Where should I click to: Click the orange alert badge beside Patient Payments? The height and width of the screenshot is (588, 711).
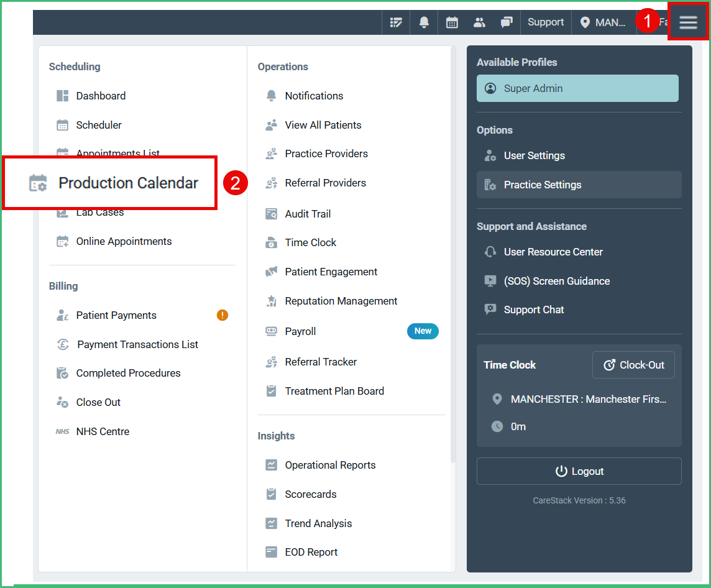point(222,315)
